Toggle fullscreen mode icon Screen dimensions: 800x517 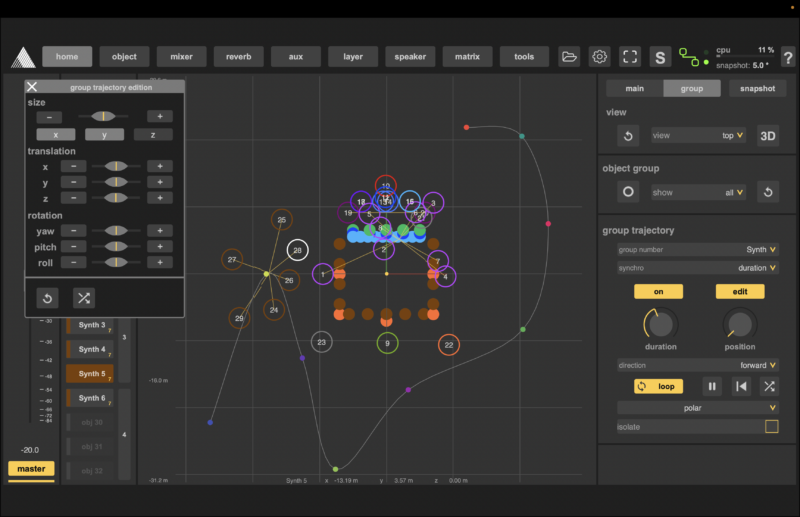[629, 57]
